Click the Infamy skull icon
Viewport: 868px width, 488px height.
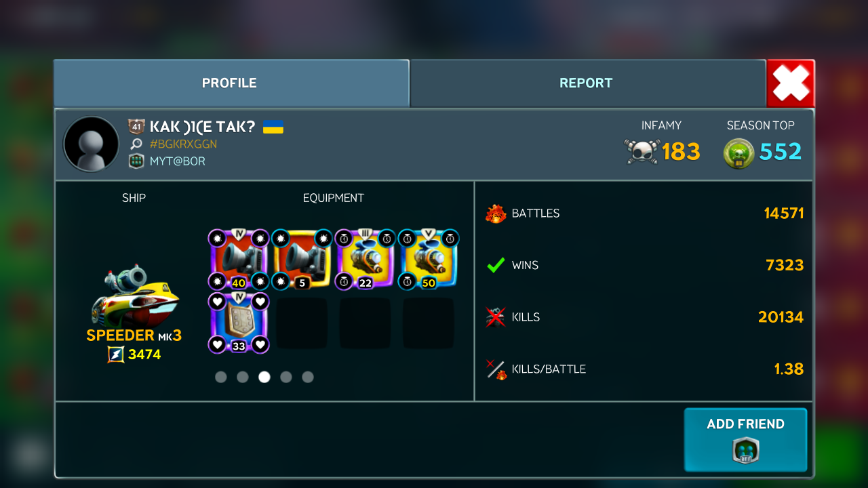click(642, 151)
